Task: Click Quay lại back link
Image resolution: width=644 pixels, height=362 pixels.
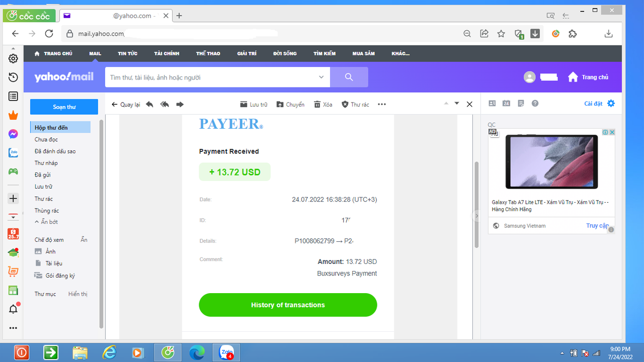Action: tap(126, 105)
